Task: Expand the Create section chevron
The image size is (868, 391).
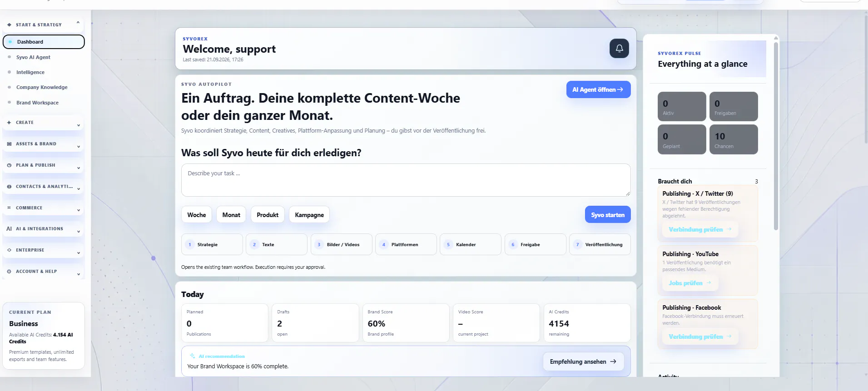Action: pyautogui.click(x=79, y=125)
